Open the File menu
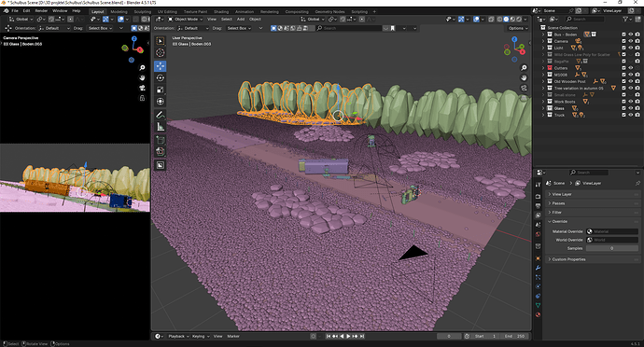 [x=15, y=11]
